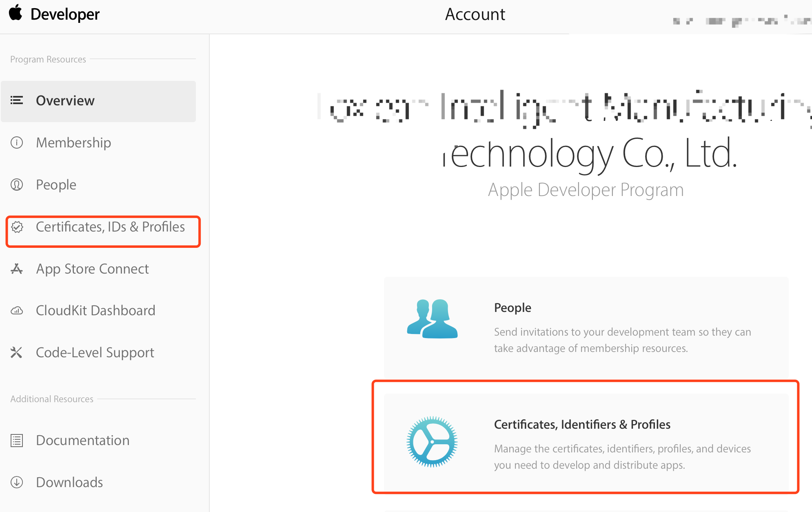Click the Documentation page icon
This screenshot has width=812, height=512.
[x=17, y=440]
